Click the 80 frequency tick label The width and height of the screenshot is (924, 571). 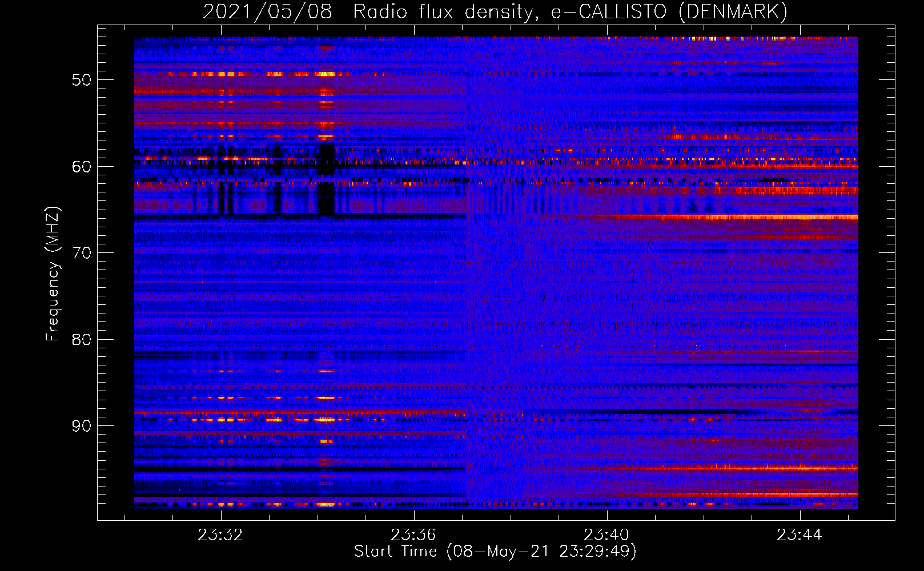(82, 340)
